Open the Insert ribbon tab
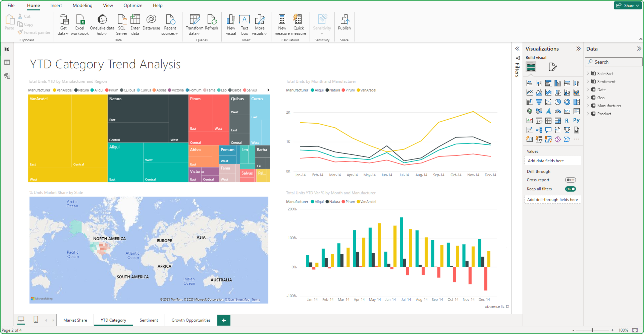 [56, 5]
